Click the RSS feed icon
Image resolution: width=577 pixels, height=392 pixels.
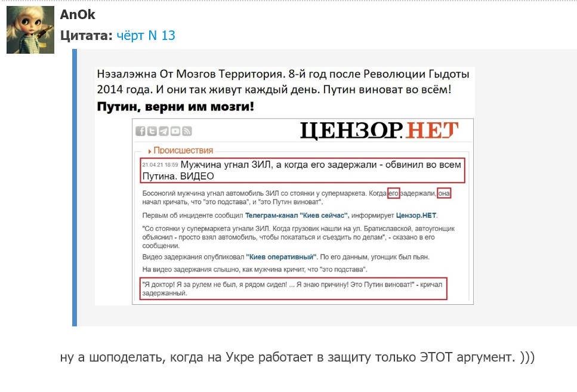(x=187, y=131)
